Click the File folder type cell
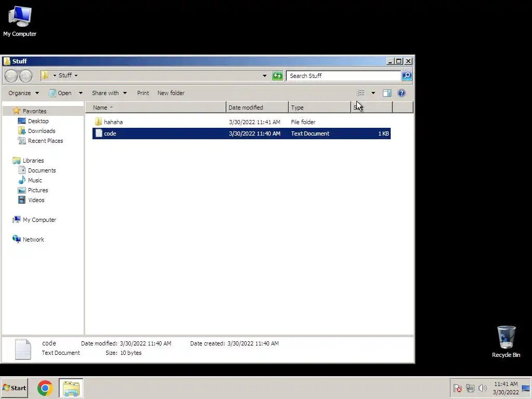This screenshot has width=532, height=399. 303,122
